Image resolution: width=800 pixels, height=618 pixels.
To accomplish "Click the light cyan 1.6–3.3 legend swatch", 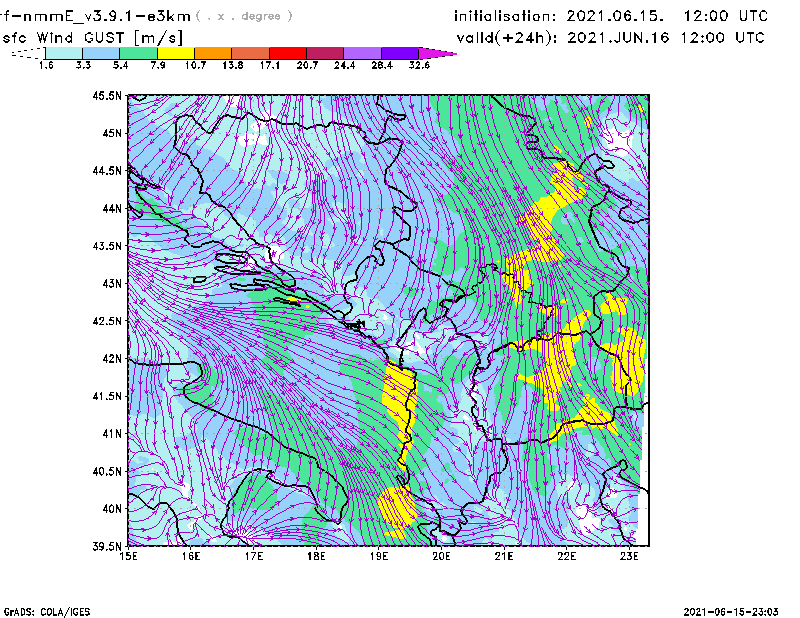I will pos(64,53).
